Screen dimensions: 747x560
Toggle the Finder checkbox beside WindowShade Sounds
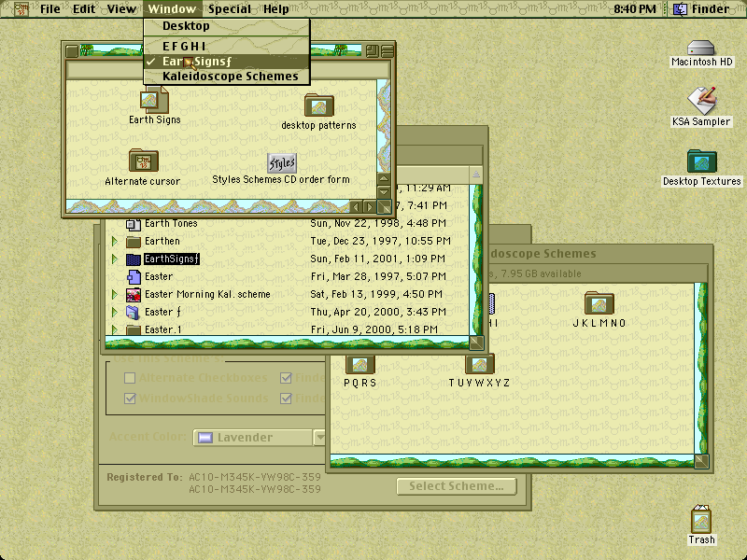coord(286,399)
